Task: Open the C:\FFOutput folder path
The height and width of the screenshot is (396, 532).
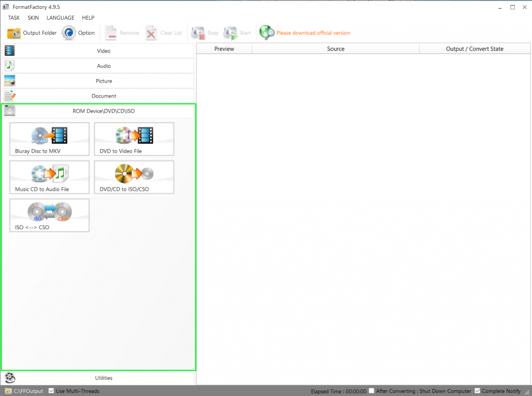Action: [x=29, y=391]
